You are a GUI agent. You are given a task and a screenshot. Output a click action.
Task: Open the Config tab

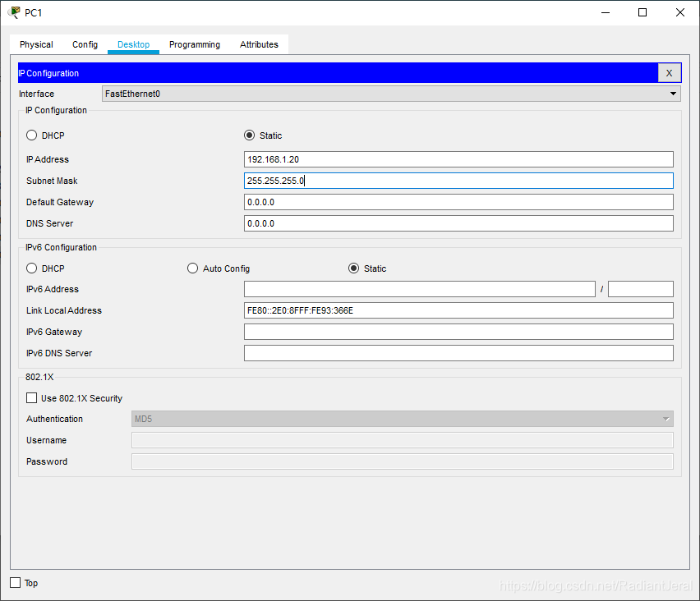pyautogui.click(x=85, y=44)
